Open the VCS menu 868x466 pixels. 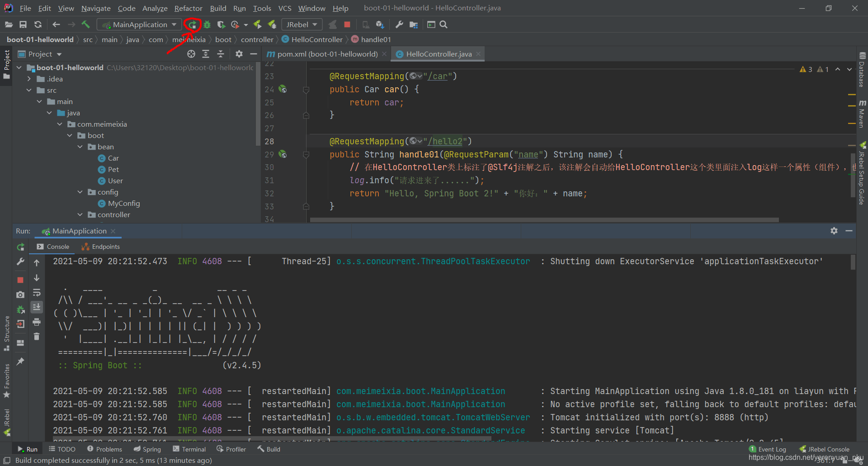point(285,8)
